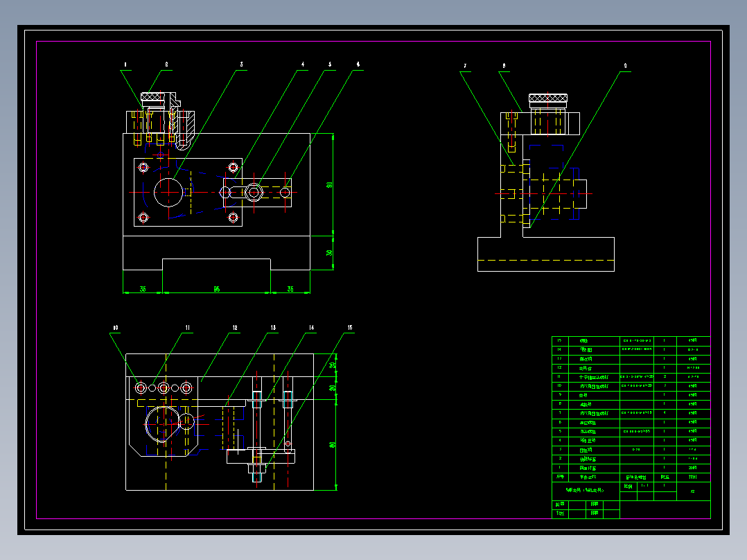The height and width of the screenshot is (560, 747).
Task: Select the hex nut on the front view clamp
Action: pos(254,193)
